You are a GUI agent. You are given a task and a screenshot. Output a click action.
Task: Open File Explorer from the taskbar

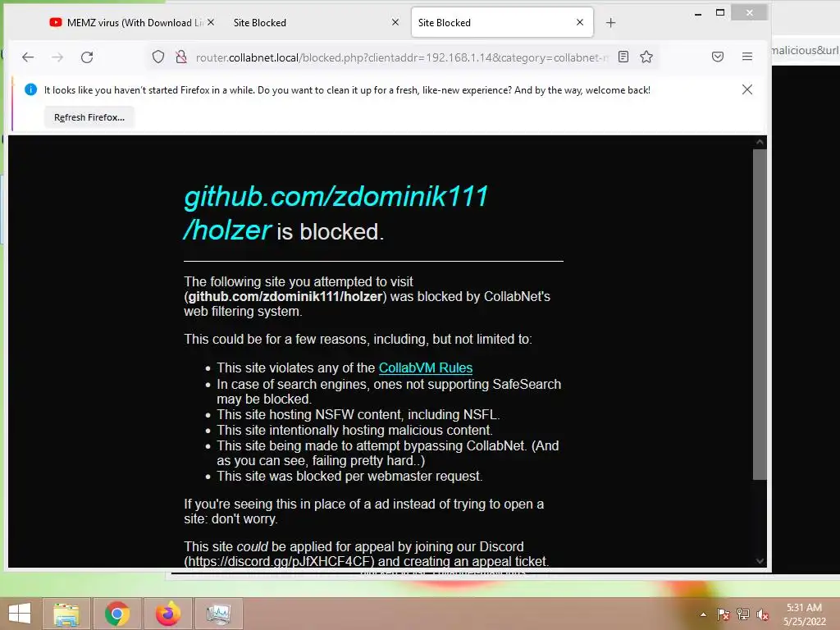[x=66, y=614]
